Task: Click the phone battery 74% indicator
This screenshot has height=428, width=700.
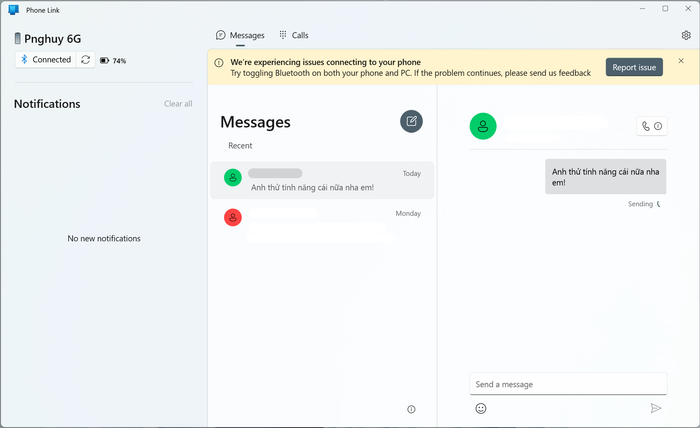Action: point(113,61)
